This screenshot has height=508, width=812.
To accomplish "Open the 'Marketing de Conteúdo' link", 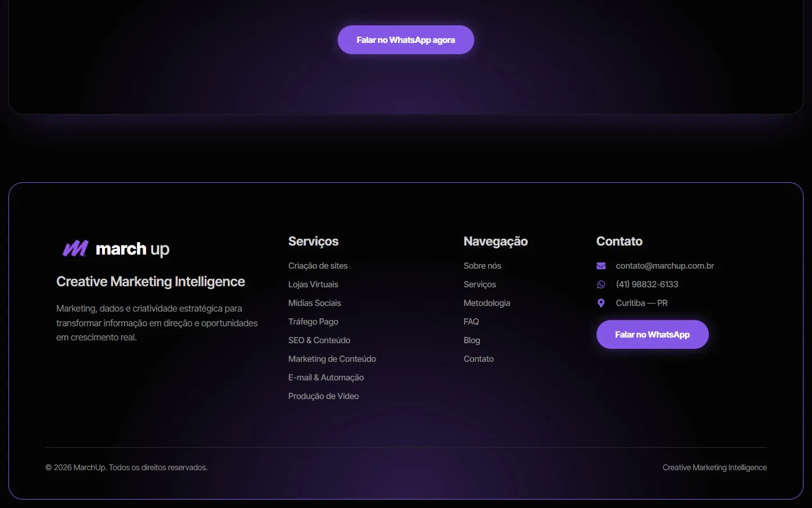I will tap(332, 359).
